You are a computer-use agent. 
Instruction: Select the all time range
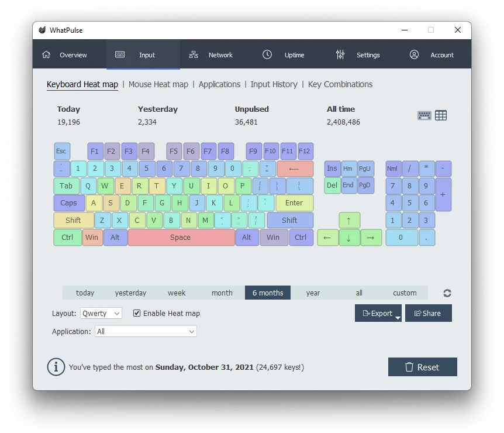359,293
